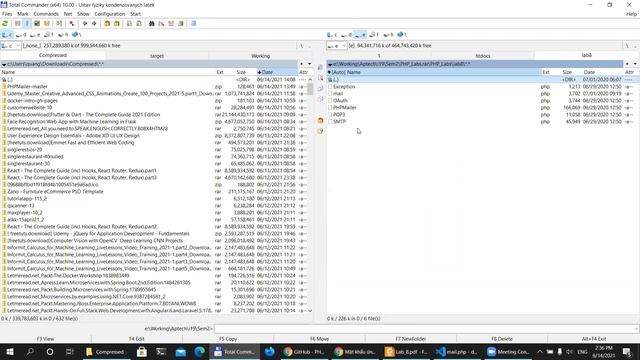
Task: Click the Synchronize directories toolbar icon
Action: [171, 24]
